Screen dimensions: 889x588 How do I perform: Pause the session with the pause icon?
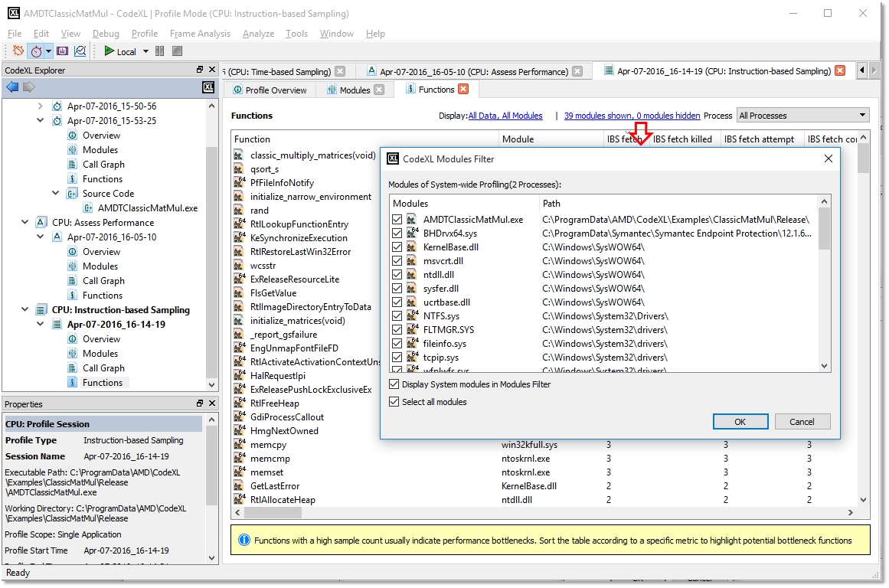(160, 51)
